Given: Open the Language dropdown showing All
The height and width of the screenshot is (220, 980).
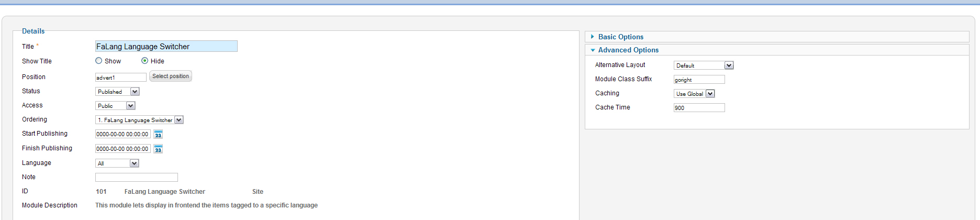Looking at the screenshot, I should [117, 163].
